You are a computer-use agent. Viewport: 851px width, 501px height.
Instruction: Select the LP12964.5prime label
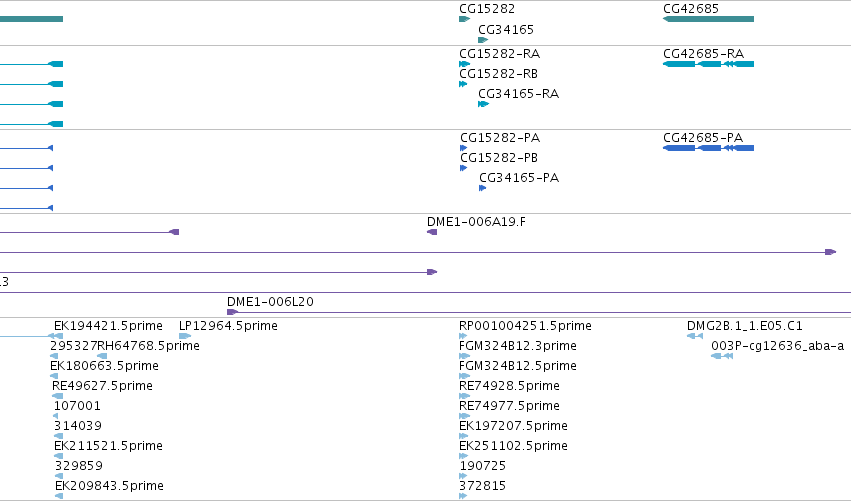click(x=228, y=326)
